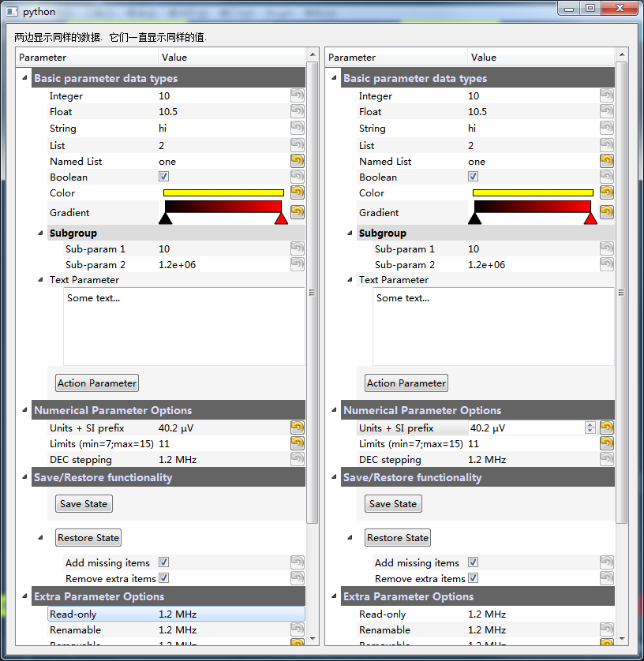Reset Gradient to default in right panel

[607, 212]
